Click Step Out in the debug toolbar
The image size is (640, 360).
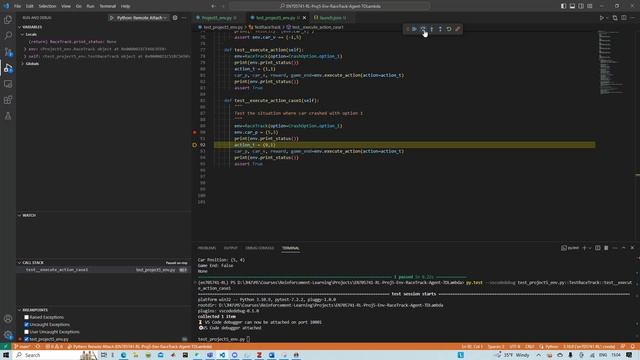click(x=440, y=29)
